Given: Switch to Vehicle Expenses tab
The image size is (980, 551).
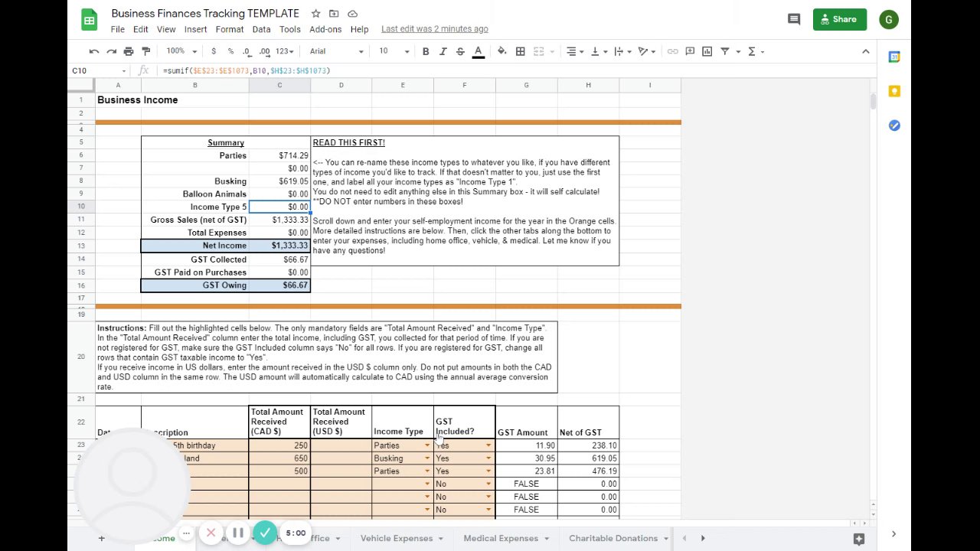Looking at the screenshot, I should pos(397,538).
